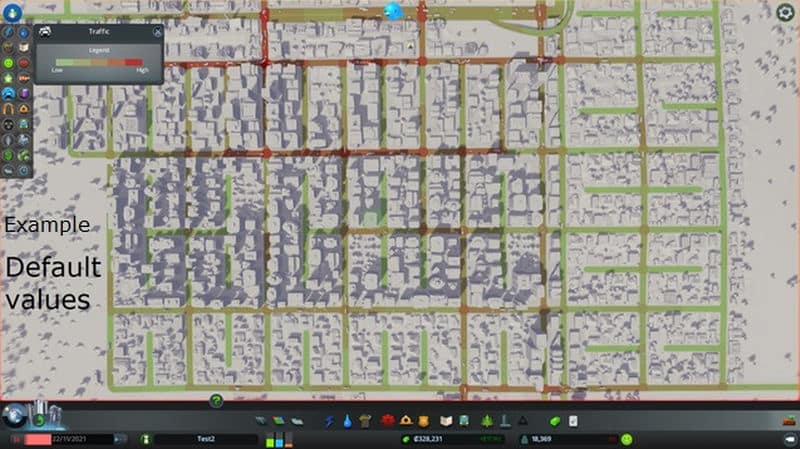Click the red simulation speed bar
800x449 pixels.
point(52,439)
